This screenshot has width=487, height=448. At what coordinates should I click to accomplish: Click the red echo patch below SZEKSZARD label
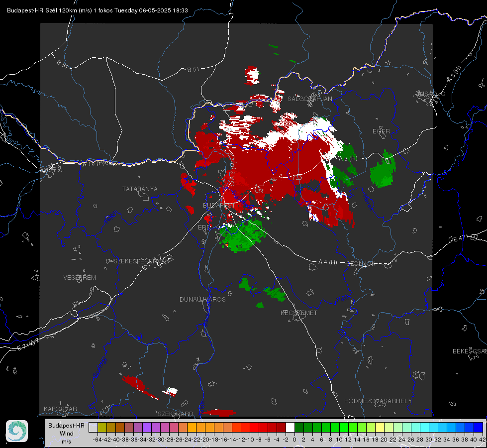219,413
